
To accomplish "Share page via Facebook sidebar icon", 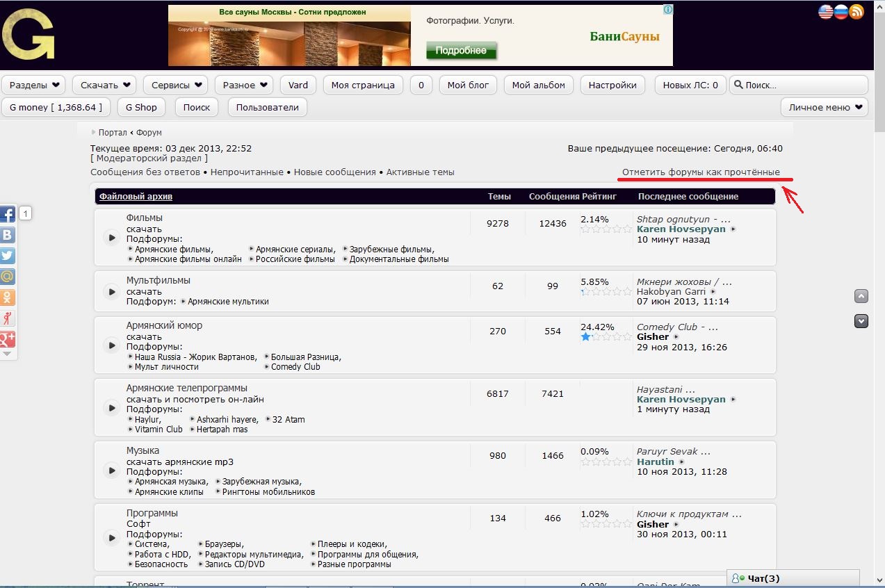I will tap(8, 214).
